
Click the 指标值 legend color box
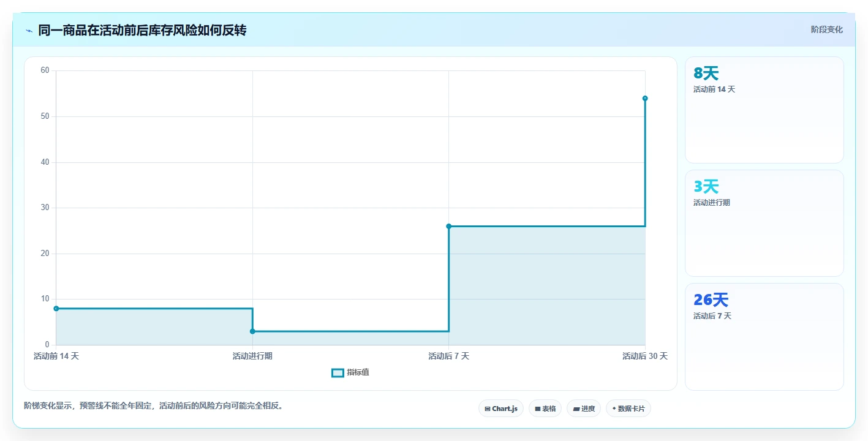tap(338, 372)
